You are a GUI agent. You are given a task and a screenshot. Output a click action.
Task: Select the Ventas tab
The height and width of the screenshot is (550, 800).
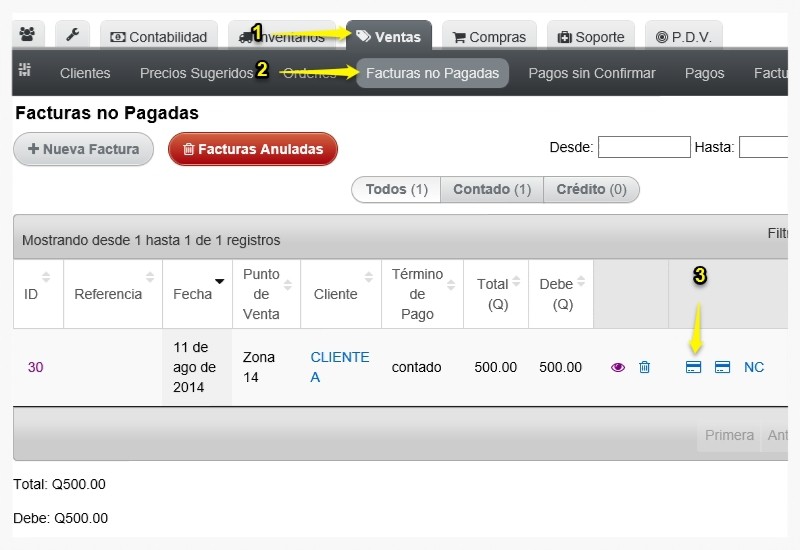389,36
